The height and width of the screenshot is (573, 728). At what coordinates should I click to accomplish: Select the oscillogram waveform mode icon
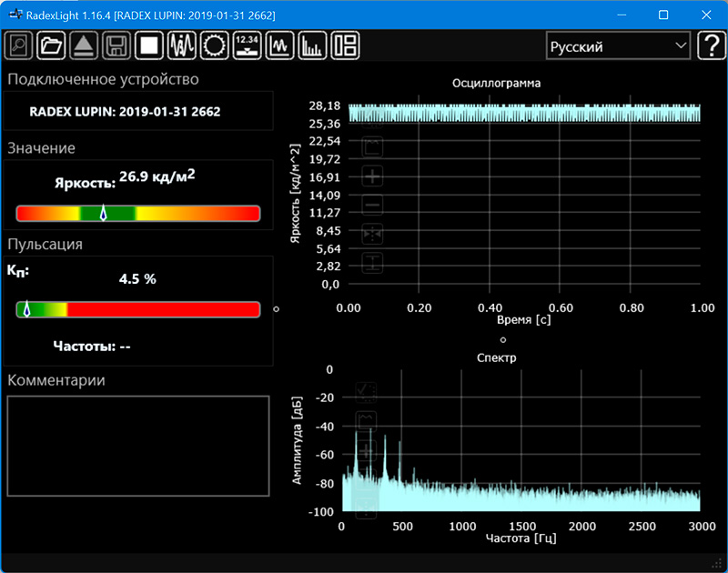coord(182,45)
